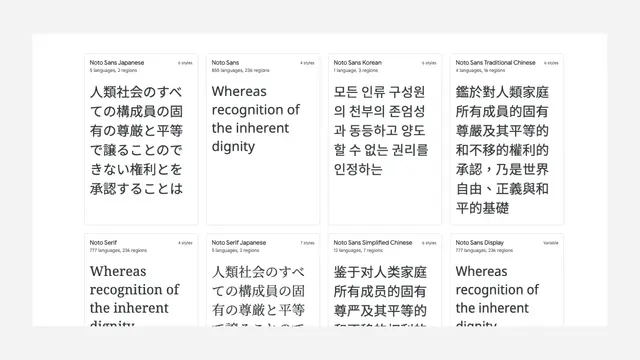Screen dimensions: 640x360
Task: Open the Noto Serif font title
Action: tap(103, 242)
